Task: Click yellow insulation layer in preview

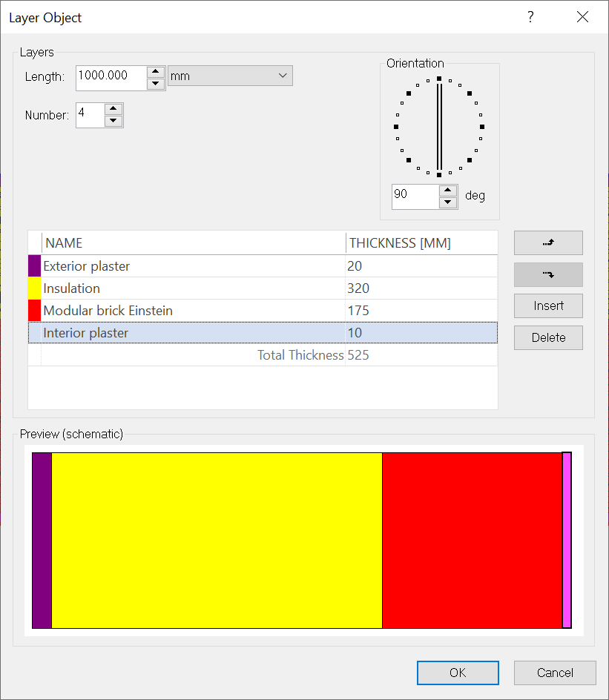Action: [x=217, y=541]
